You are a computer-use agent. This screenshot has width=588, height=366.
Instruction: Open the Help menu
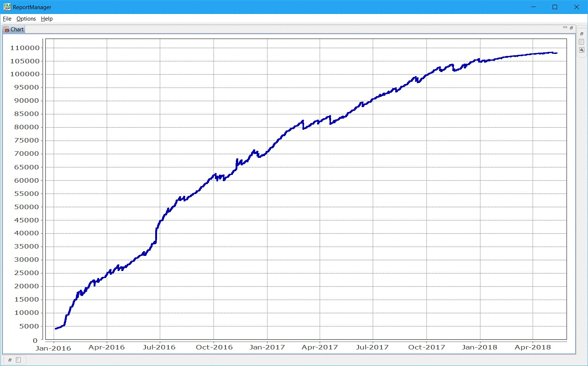click(x=47, y=19)
